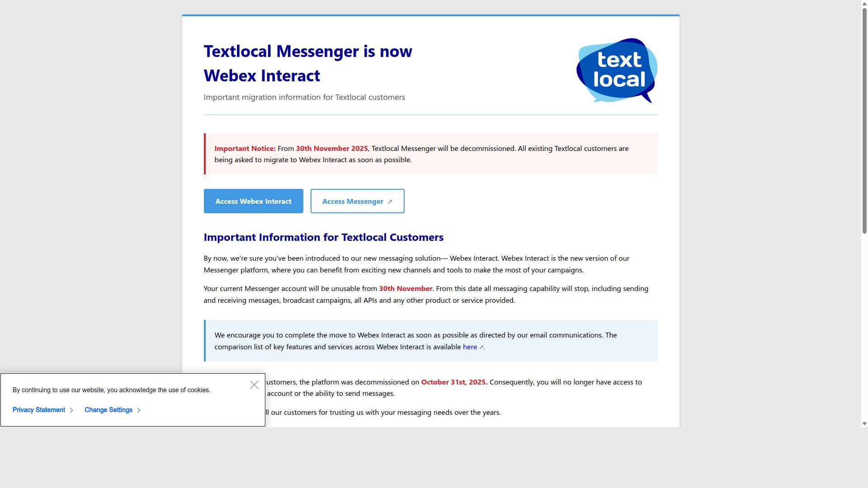Click the vertical scrollbar thumb

click(x=864, y=120)
